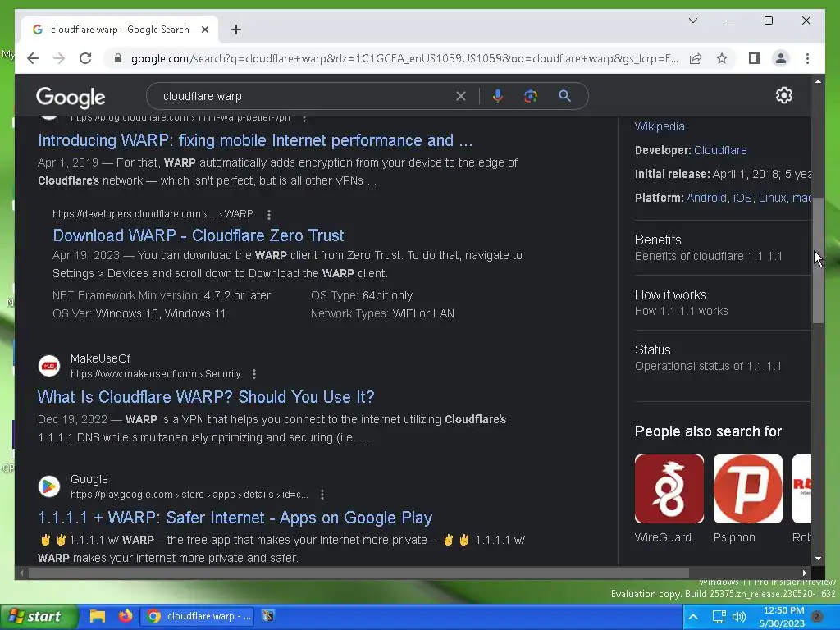This screenshot has width=840, height=630.
Task: Open the last pinned taskbar app icon
Action: 268,617
